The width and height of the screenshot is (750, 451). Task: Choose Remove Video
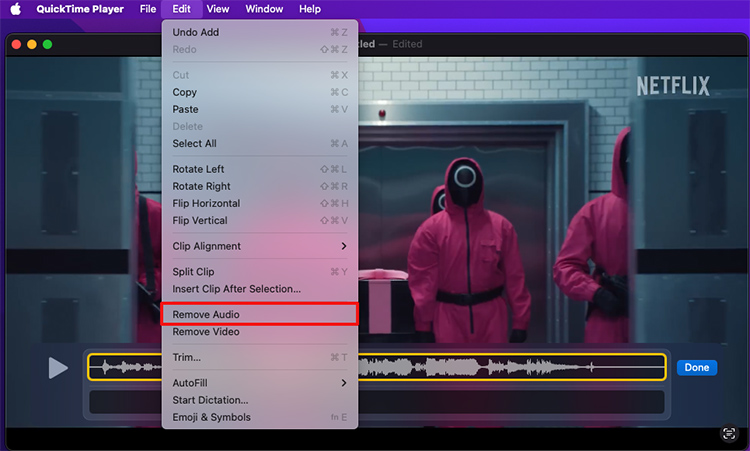[x=260, y=332]
